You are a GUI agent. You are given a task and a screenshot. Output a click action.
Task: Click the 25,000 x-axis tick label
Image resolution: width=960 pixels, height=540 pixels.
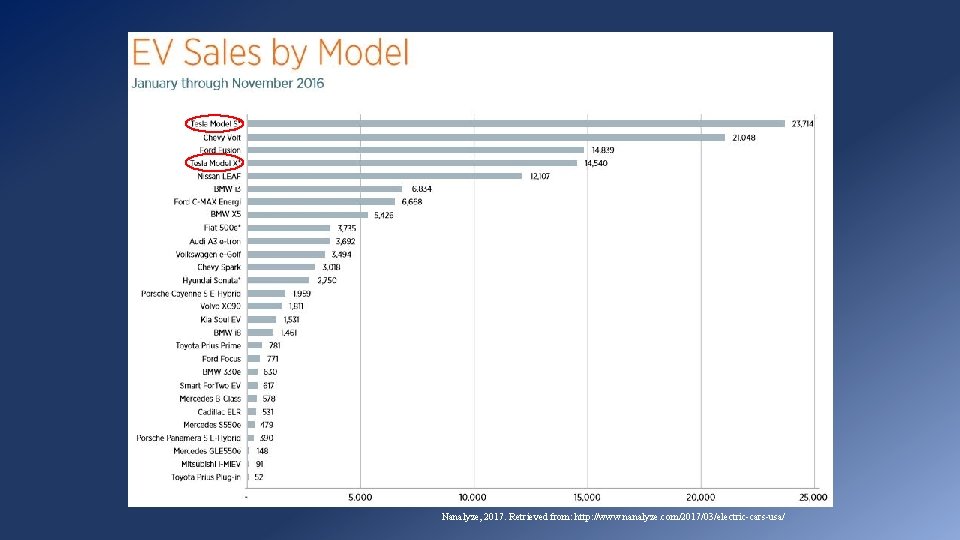813,498
